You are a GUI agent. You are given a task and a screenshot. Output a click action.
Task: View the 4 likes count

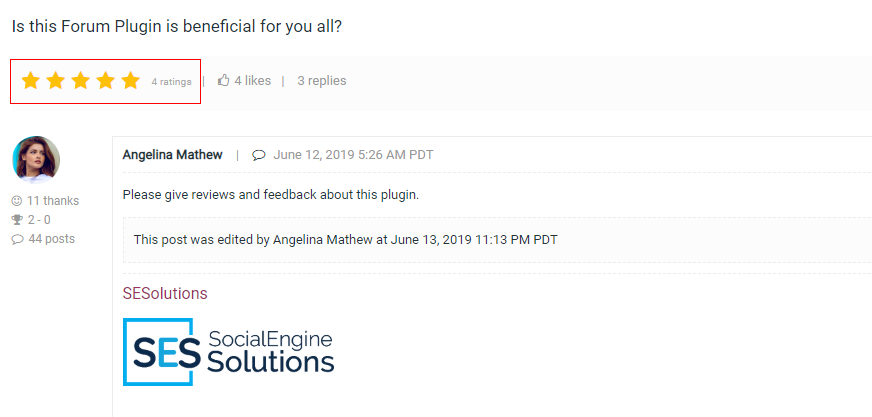point(252,81)
